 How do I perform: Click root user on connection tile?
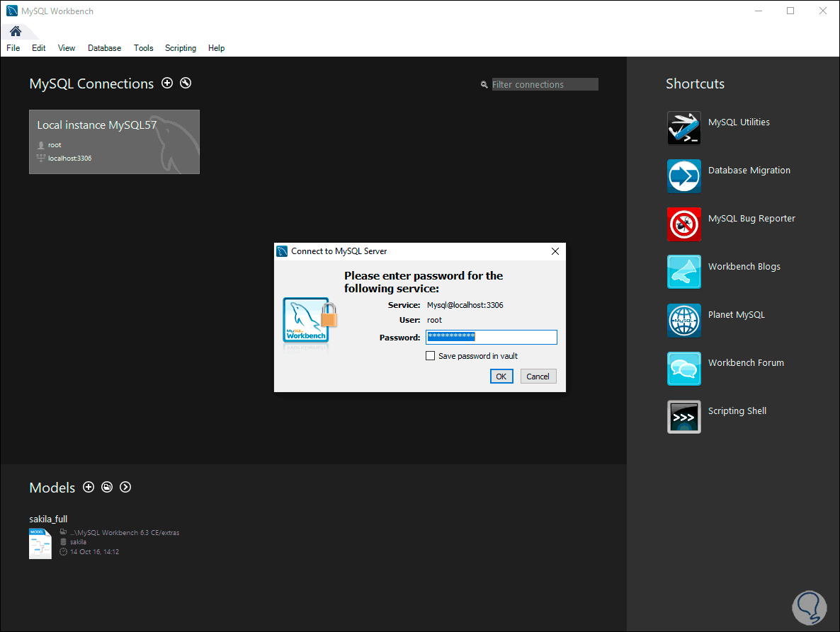click(x=55, y=145)
